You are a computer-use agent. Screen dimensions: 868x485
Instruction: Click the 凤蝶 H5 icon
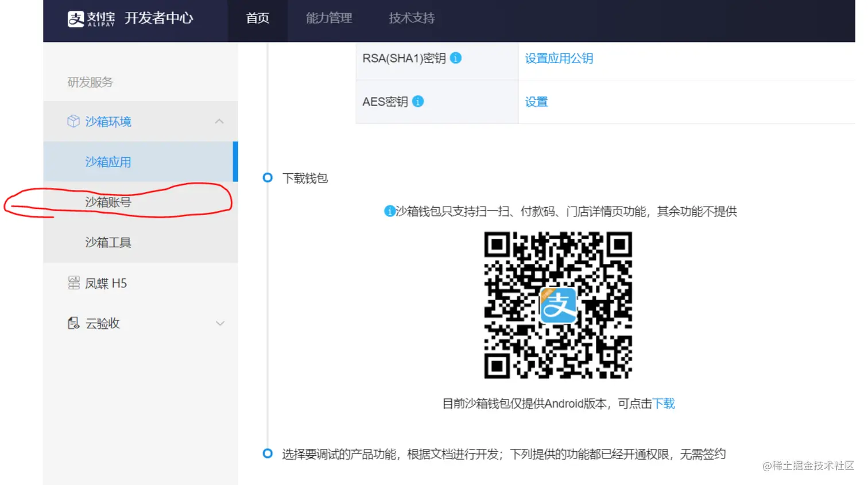[73, 283]
